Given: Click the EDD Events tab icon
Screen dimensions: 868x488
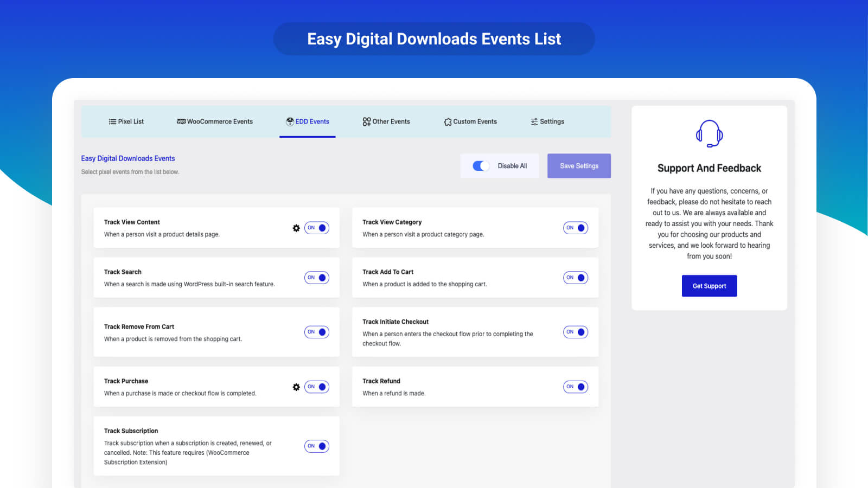Looking at the screenshot, I should tap(290, 122).
